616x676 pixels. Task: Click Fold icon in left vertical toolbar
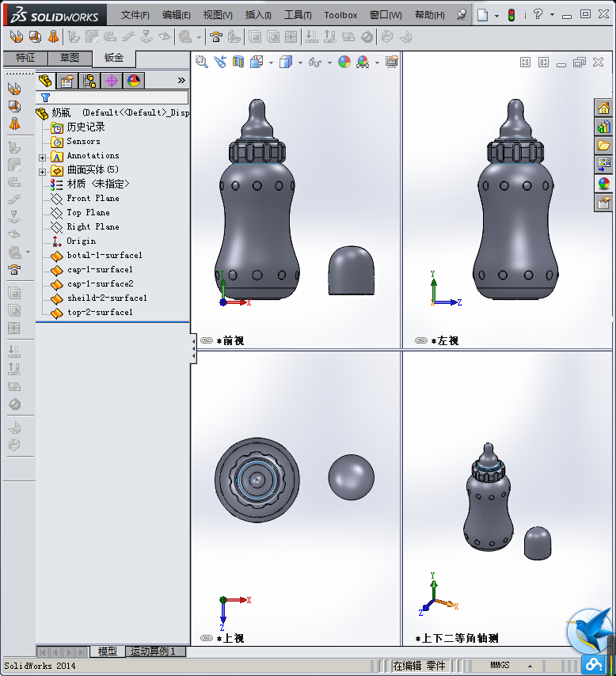tap(14, 369)
